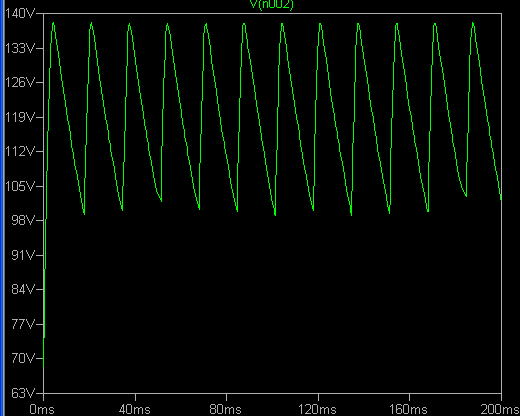
Task: Select the 84V y-axis tick label
Action: [x=23, y=289]
